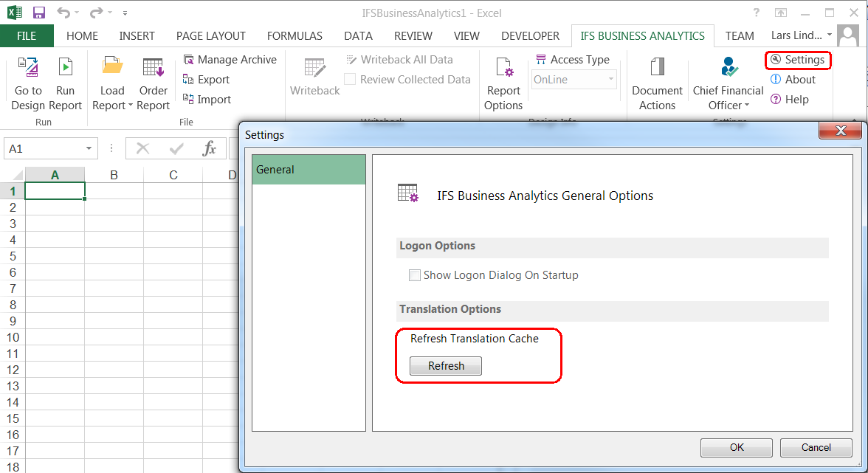The height and width of the screenshot is (473, 868).
Task: Enable Show Logon Dialog On Startup checkbox
Action: pyautogui.click(x=415, y=275)
